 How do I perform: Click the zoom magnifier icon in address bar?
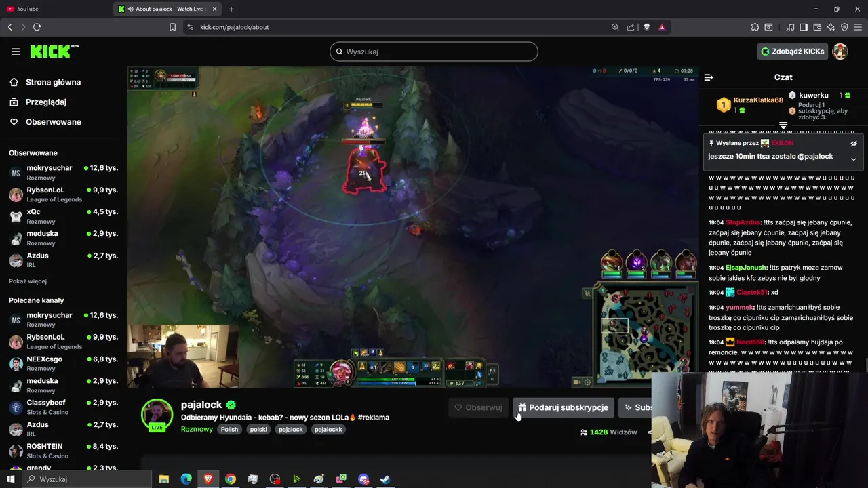(615, 27)
